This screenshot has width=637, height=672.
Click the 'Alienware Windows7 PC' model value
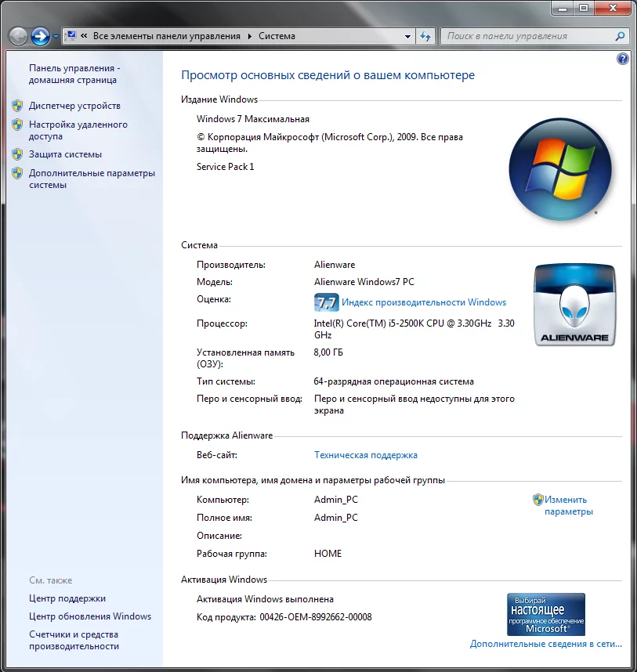364,282
